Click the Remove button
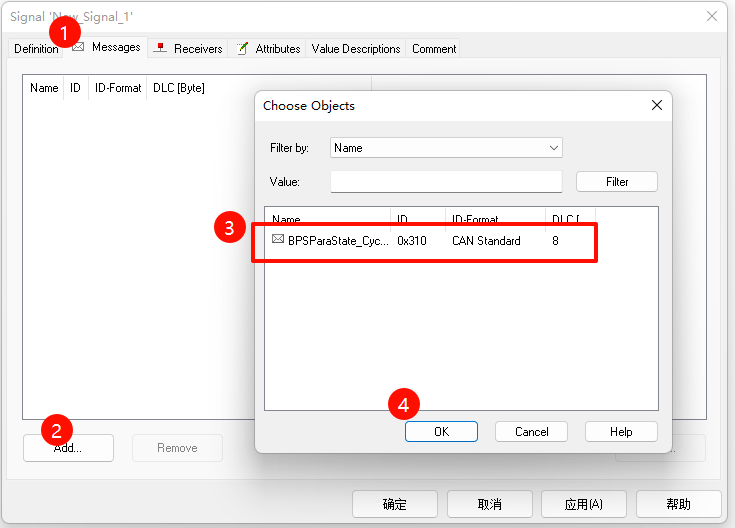735x528 pixels. point(177,448)
